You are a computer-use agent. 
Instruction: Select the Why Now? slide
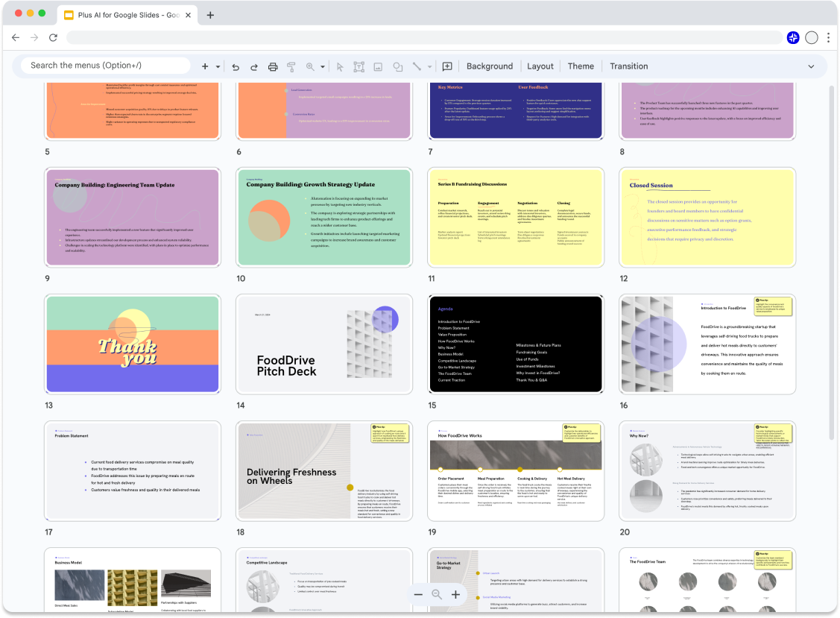click(707, 470)
